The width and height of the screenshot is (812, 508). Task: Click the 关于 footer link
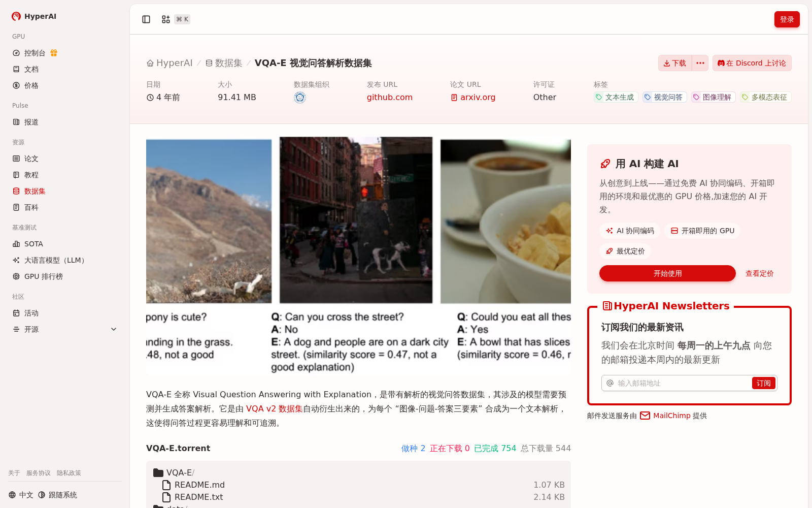coord(14,473)
